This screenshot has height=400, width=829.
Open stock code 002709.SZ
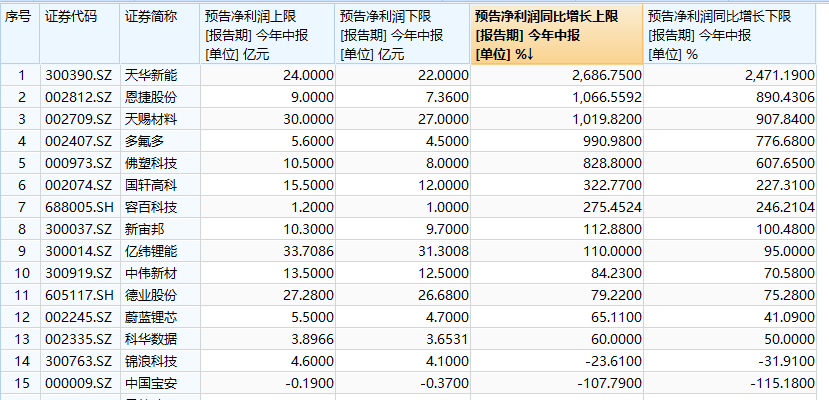(x=80, y=119)
